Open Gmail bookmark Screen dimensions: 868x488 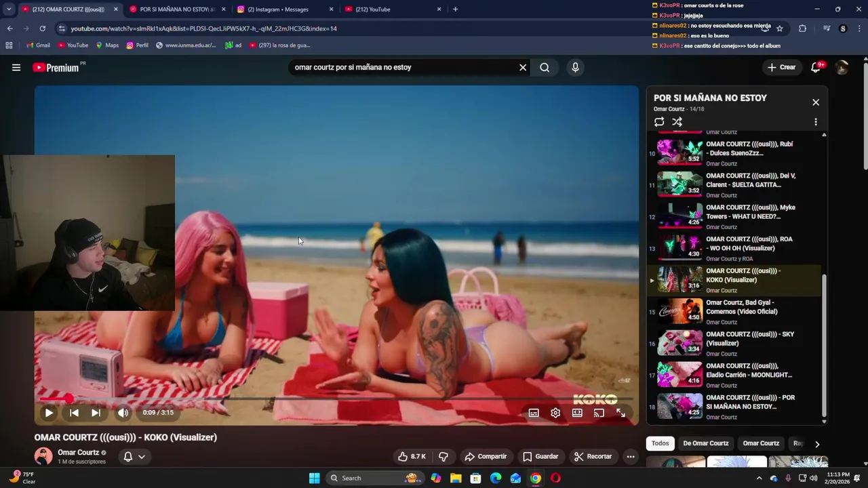click(x=37, y=45)
